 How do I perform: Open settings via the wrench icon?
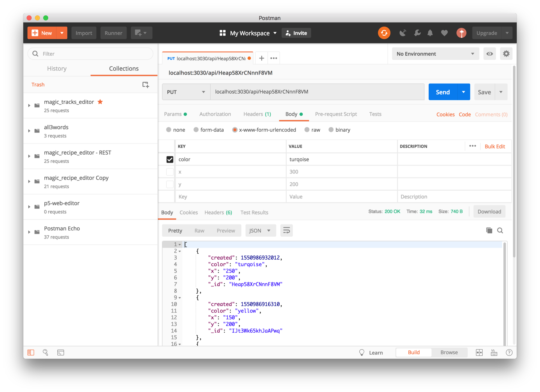click(417, 33)
